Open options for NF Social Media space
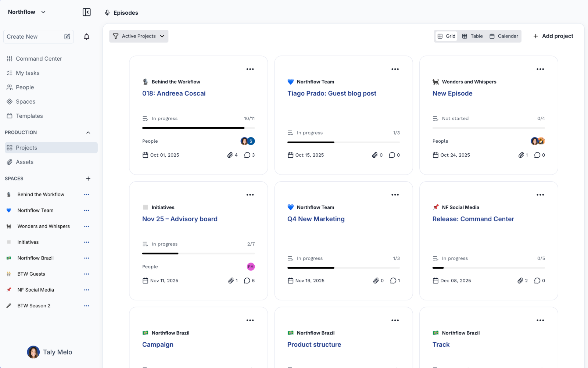This screenshot has height=368, width=588. click(x=87, y=290)
